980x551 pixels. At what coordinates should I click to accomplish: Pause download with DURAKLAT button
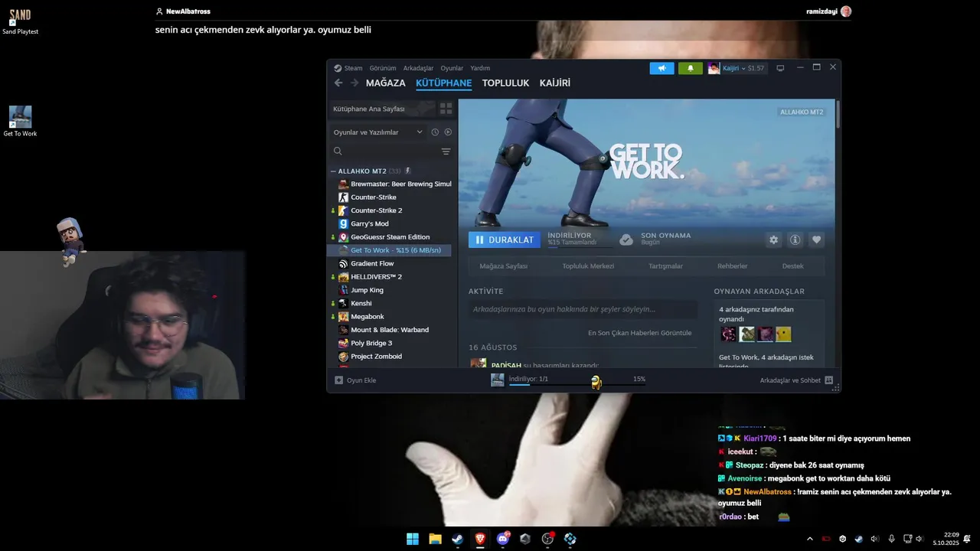pyautogui.click(x=505, y=240)
